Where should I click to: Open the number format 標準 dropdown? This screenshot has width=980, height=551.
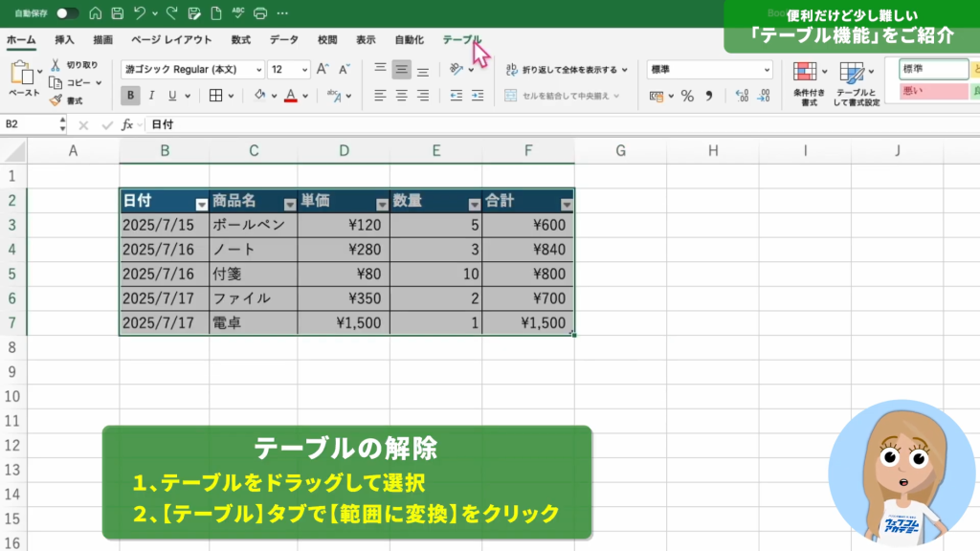click(x=709, y=70)
